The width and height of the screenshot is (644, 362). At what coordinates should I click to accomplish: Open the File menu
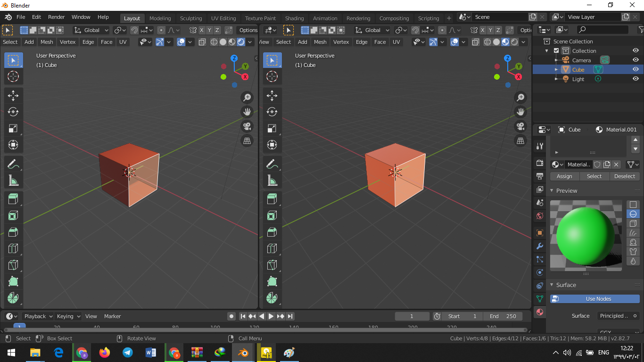(21, 17)
